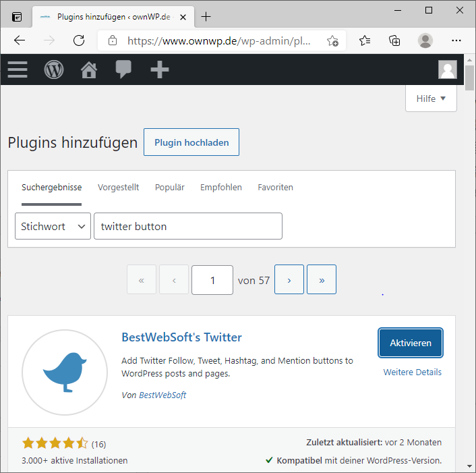Image resolution: width=476 pixels, height=473 pixels.
Task: Open the BestWebSoft author link
Action: pyautogui.click(x=162, y=395)
